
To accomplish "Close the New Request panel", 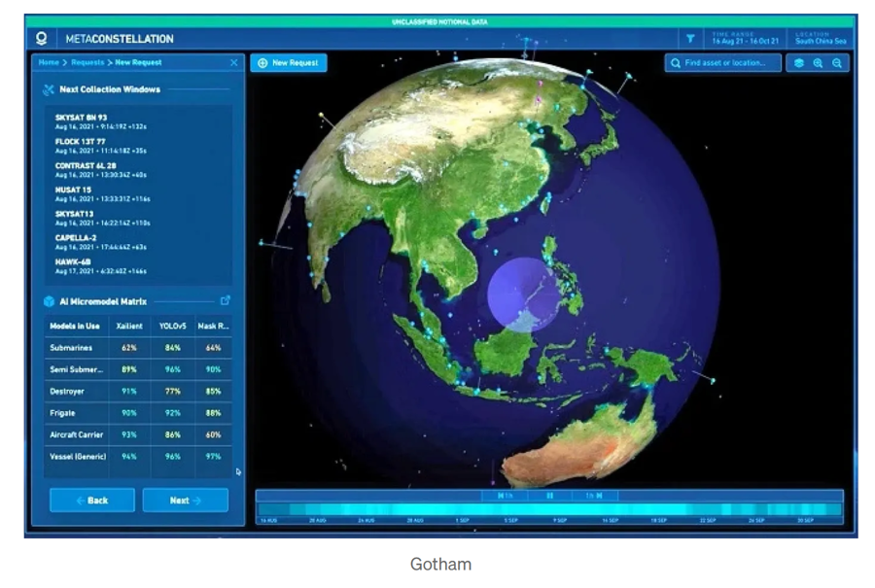I will tap(233, 63).
